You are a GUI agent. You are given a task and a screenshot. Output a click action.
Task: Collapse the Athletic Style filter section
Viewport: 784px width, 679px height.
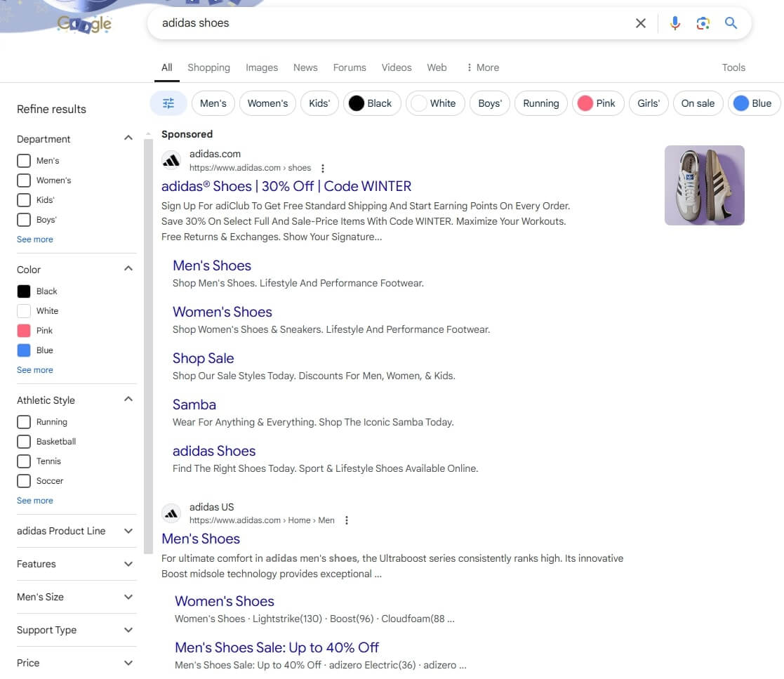coord(128,399)
